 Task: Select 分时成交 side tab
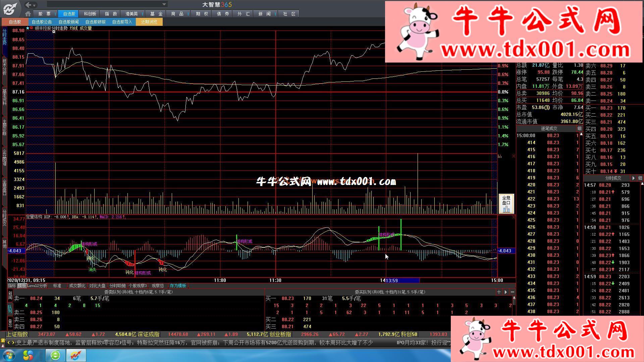coord(4,218)
